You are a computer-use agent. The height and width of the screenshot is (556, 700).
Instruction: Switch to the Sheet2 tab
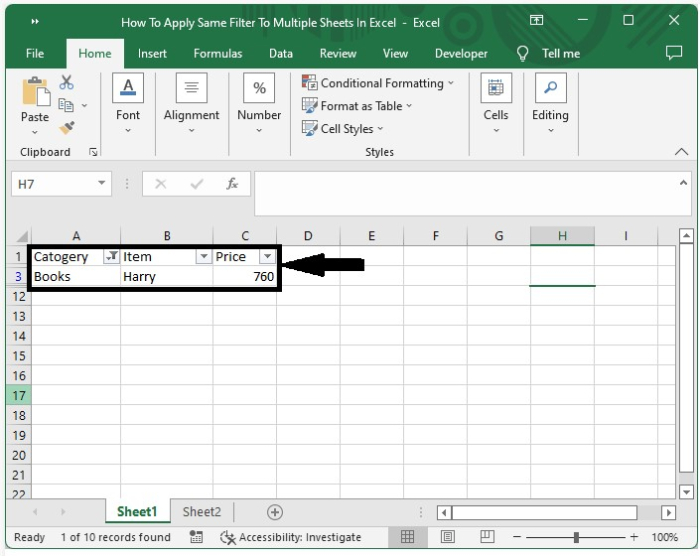point(202,512)
